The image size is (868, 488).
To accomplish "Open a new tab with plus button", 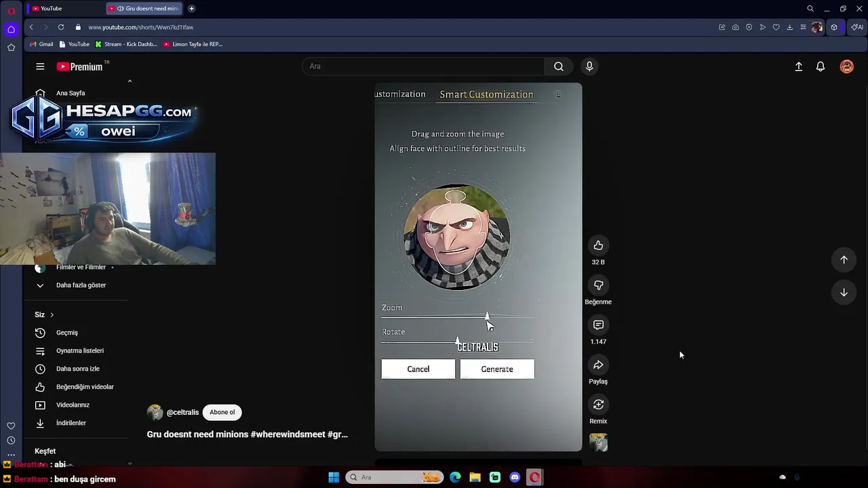I will [191, 9].
